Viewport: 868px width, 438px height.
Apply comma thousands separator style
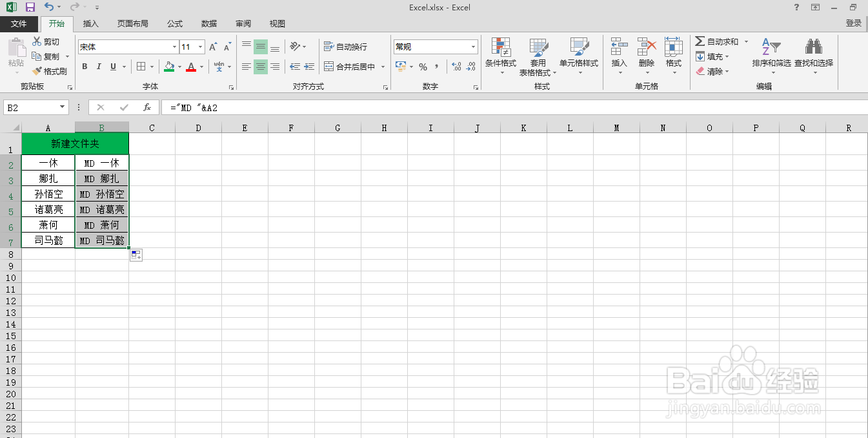click(437, 67)
